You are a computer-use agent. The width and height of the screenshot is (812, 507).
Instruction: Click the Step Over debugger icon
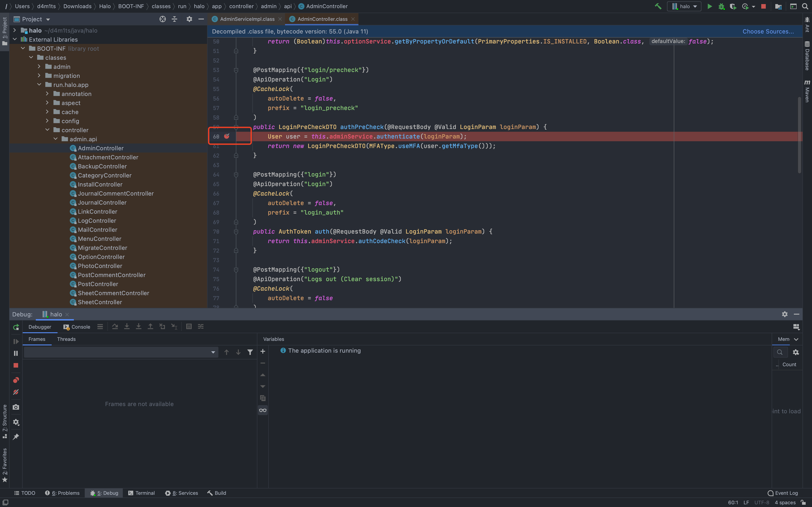[x=115, y=327]
